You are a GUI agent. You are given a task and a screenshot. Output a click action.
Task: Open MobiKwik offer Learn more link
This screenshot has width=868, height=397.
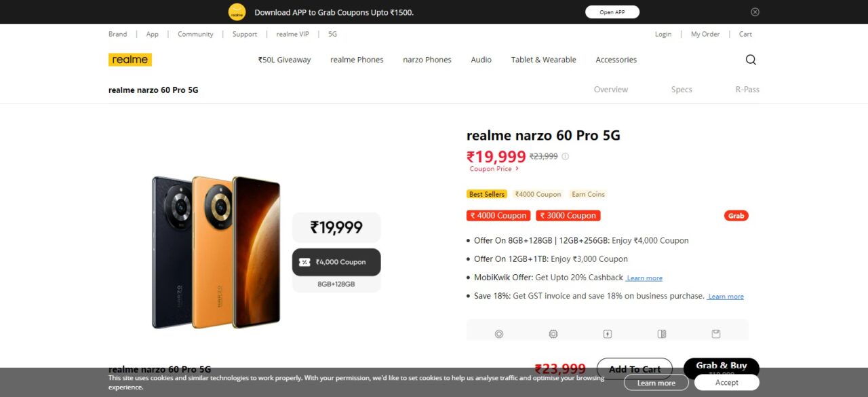(x=644, y=278)
